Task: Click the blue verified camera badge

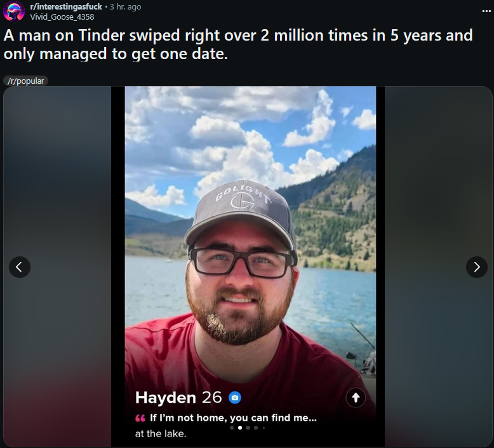Action: 235,398
